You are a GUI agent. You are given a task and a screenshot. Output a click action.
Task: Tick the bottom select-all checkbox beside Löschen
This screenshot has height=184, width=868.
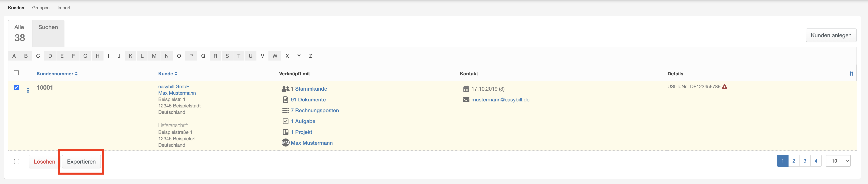click(16, 161)
